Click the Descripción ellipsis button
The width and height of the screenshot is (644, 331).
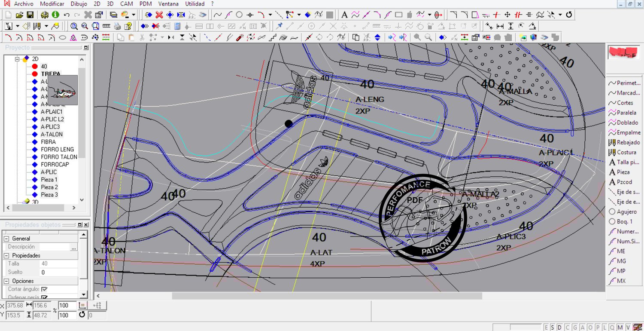point(73,247)
